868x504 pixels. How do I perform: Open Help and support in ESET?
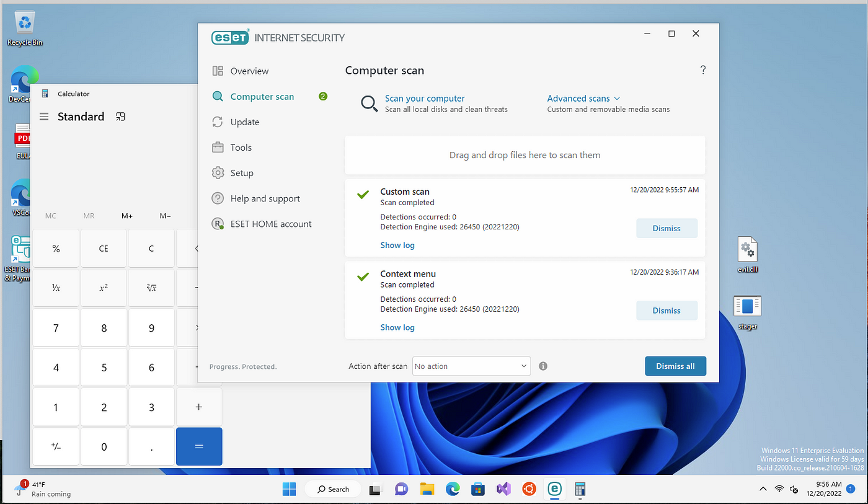point(265,198)
